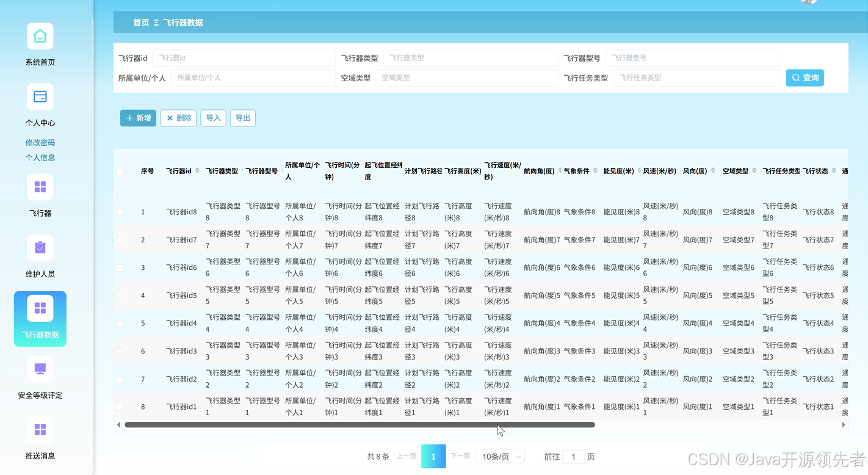Focus the 飞行器类型 search field

[470, 58]
